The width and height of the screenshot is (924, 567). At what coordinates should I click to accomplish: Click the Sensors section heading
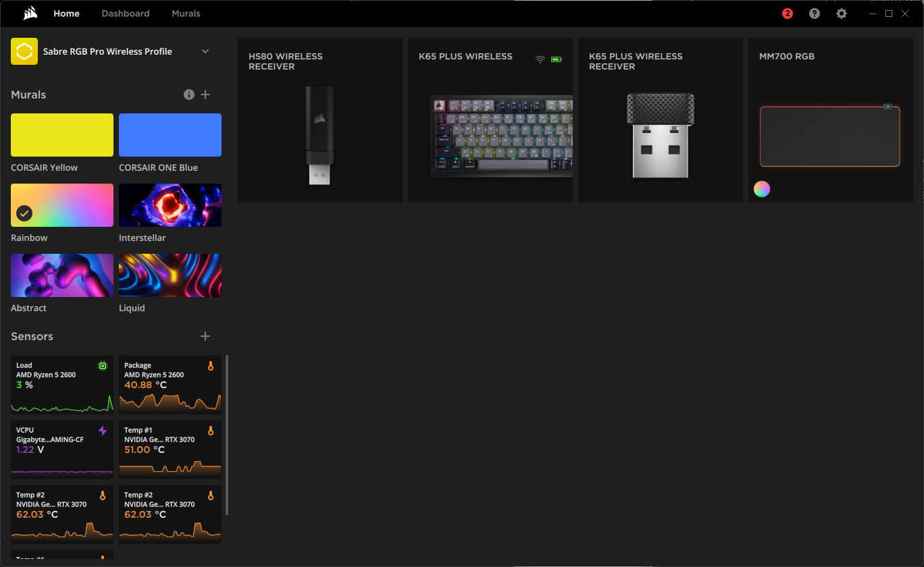coord(32,336)
